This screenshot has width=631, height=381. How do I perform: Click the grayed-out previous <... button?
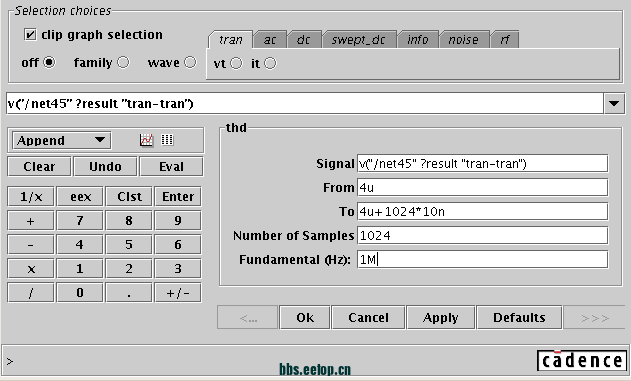point(247,317)
